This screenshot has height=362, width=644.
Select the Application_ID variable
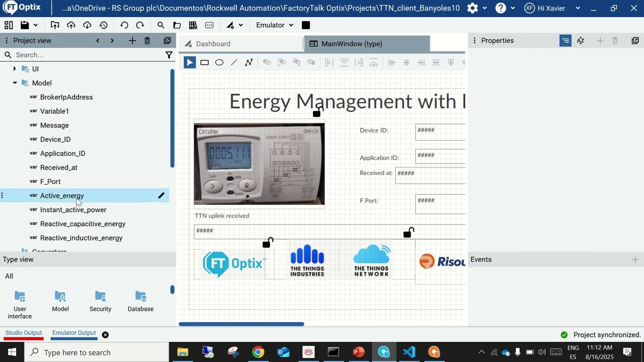click(63, 153)
